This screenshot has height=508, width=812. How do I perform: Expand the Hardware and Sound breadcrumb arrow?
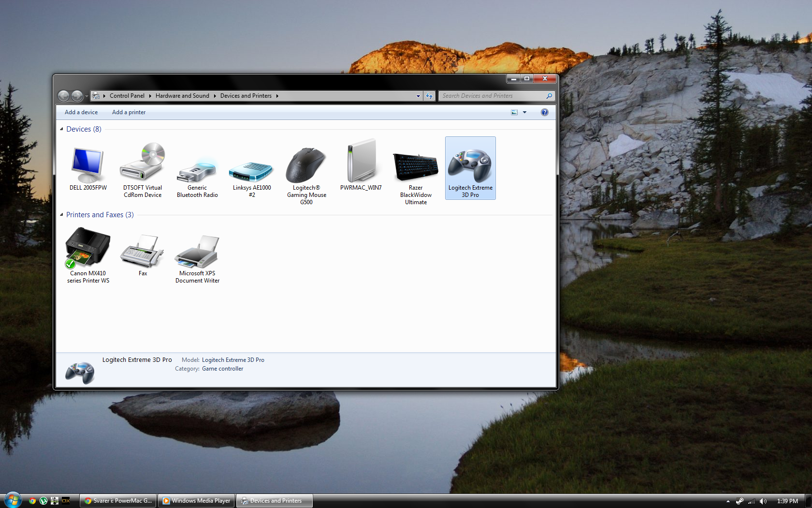[215, 96]
